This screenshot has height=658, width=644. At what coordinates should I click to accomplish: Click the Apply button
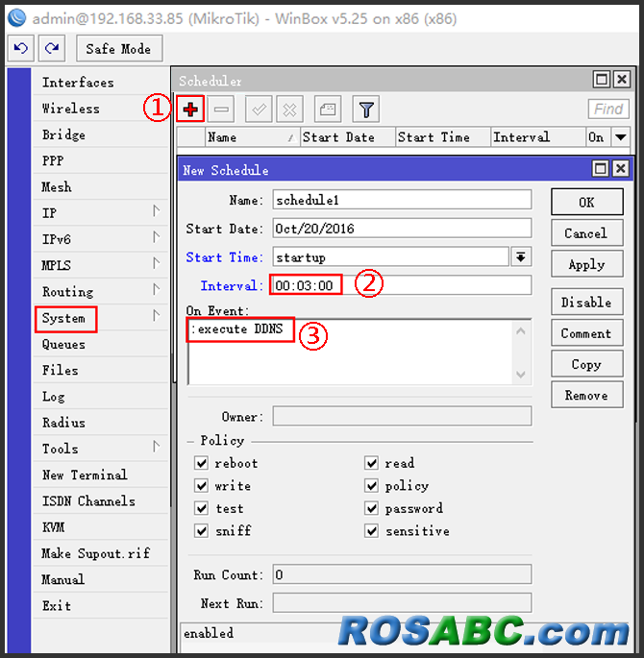point(587,264)
